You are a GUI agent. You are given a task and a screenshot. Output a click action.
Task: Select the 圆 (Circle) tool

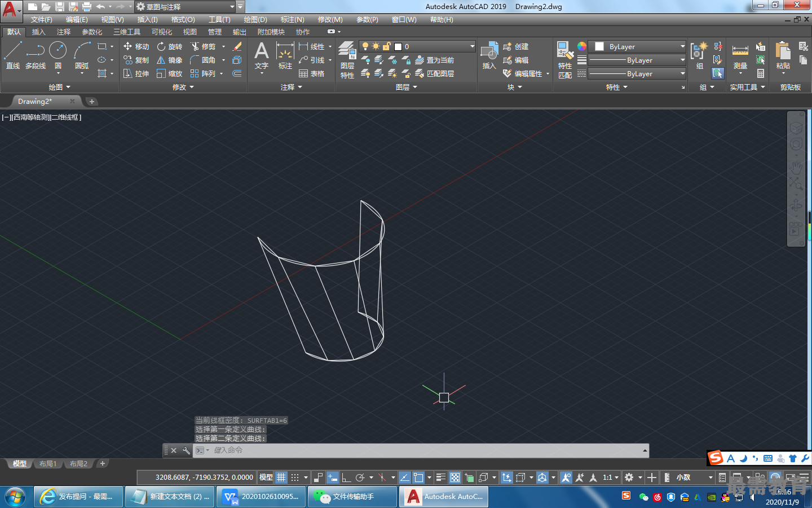click(x=58, y=55)
